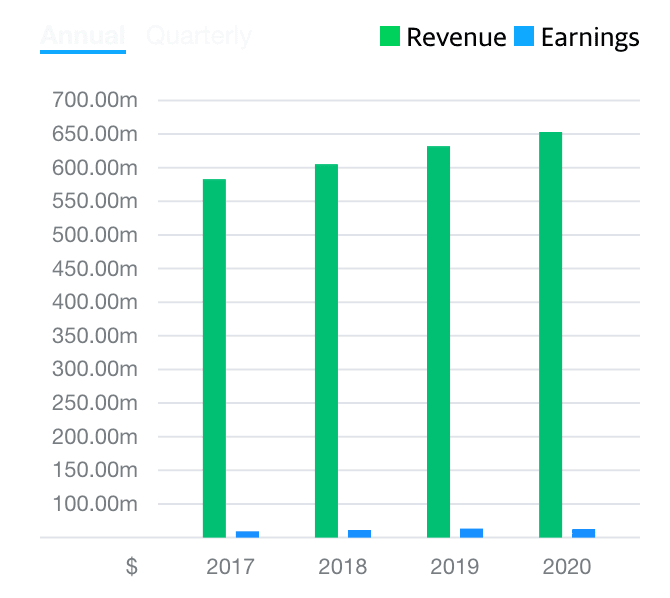Click the 2017 x-axis label
670x598 pixels.
[x=230, y=567]
